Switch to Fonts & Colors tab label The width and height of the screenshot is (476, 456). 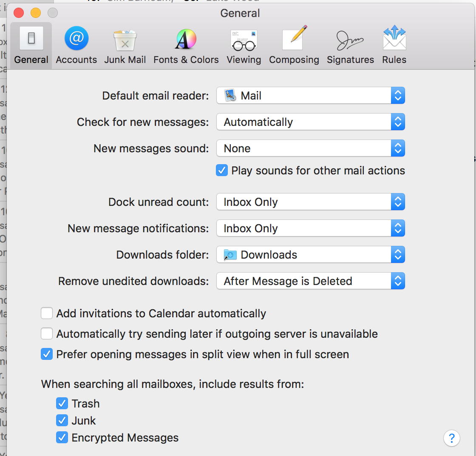tap(186, 60)
